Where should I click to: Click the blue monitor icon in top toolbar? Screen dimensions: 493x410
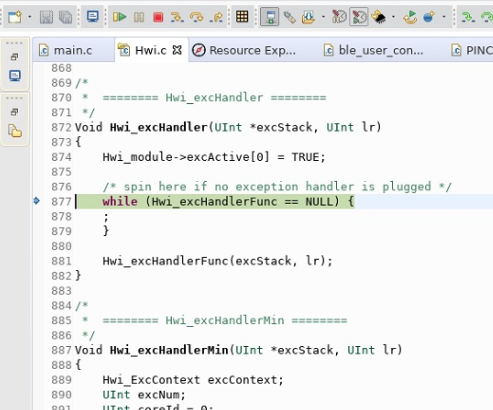(x=93, y=16)
